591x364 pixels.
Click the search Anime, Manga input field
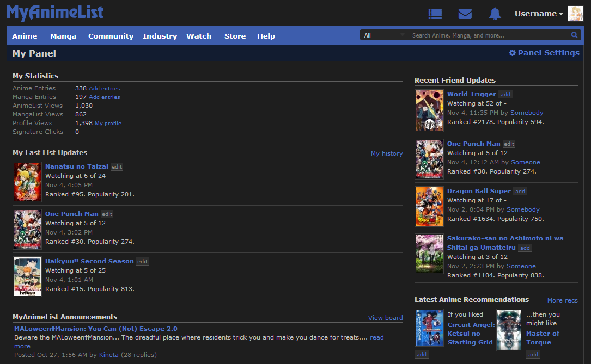coord(489,35)
